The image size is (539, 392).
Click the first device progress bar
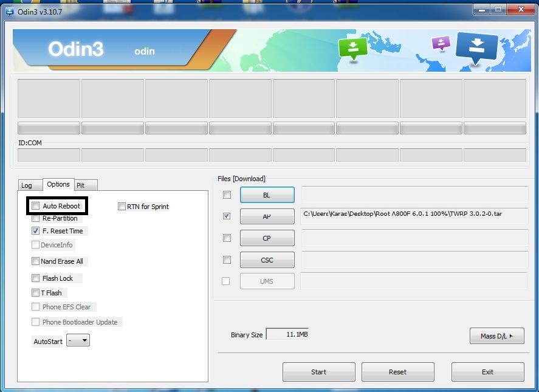[x=49, y=128]
